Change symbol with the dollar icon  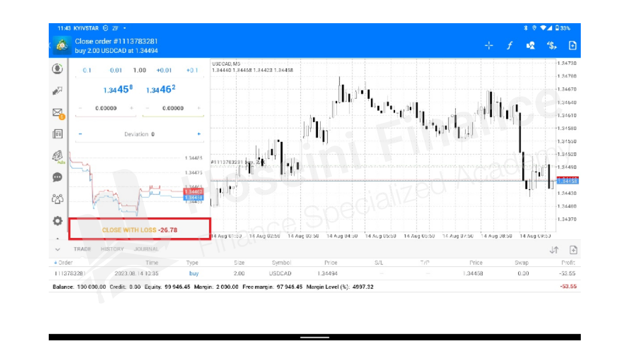click(x=552, y=45)
